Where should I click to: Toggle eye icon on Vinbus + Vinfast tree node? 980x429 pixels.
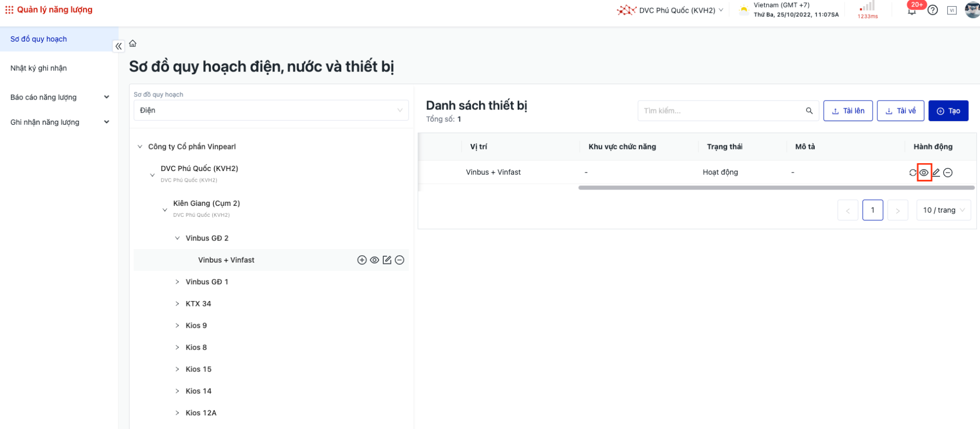coord(374,260)
